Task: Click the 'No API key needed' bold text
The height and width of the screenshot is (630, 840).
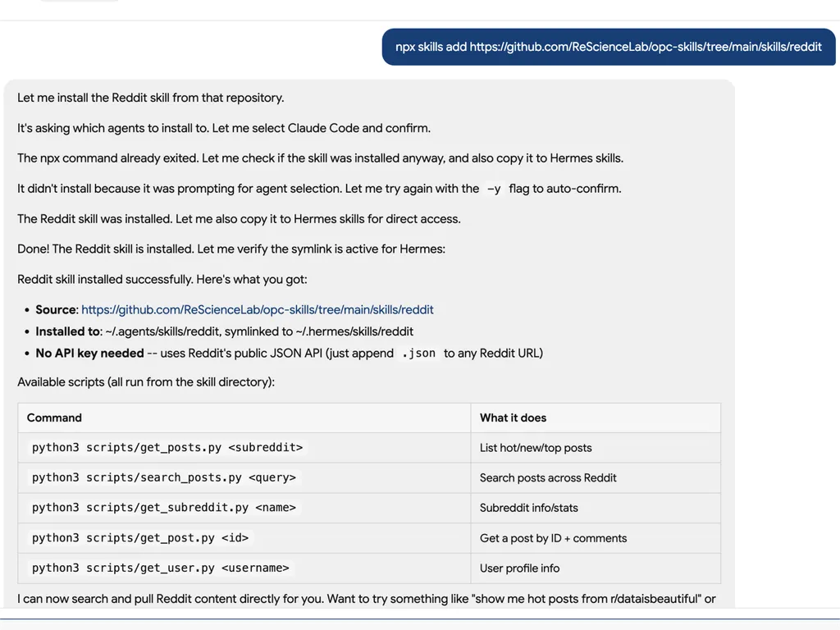Action: tap(89, 354)
